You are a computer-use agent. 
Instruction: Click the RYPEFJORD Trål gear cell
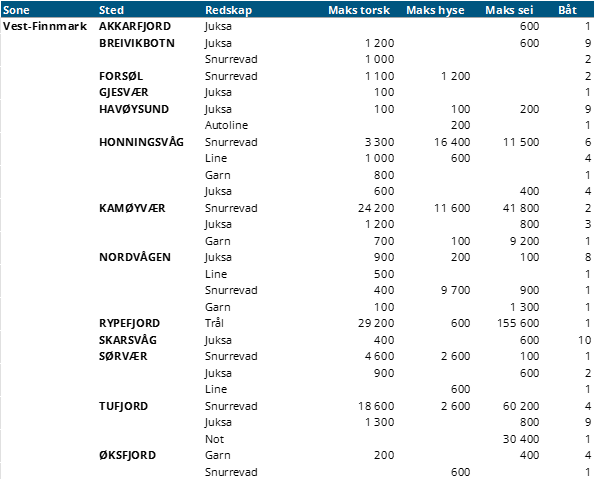point(214,323)
